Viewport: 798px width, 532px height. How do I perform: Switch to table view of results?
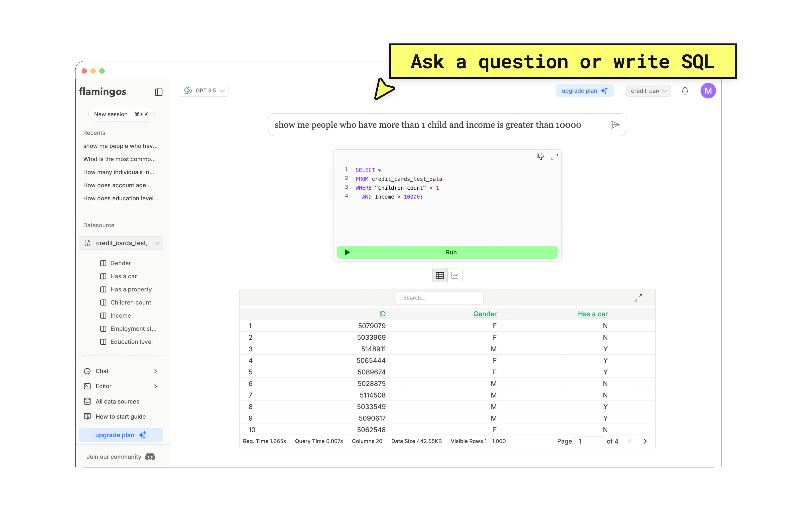[x=440, y=276]
